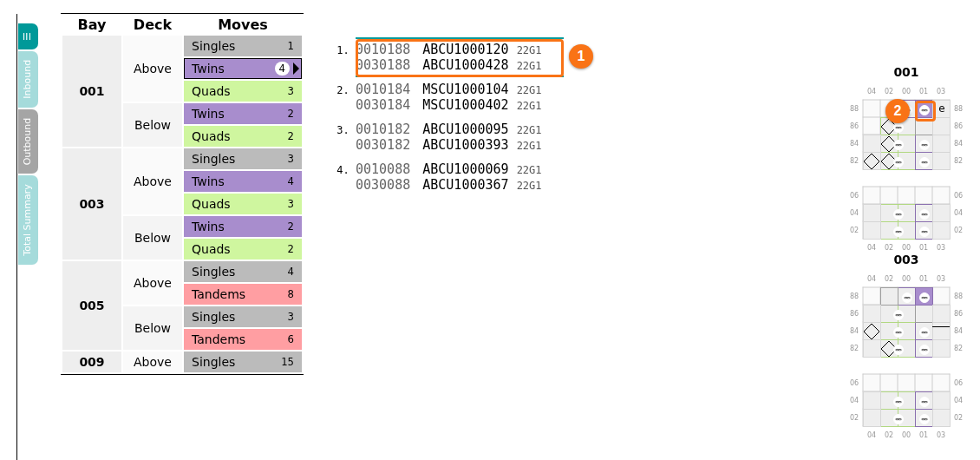980x460 pixels.
Task: Select Singles moves for bay 009 Above
Action: pyautogui.click(x=243, y=362)
